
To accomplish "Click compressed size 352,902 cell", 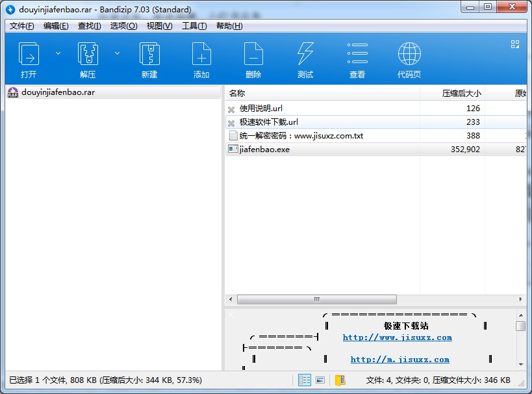I will pos(465,150).
